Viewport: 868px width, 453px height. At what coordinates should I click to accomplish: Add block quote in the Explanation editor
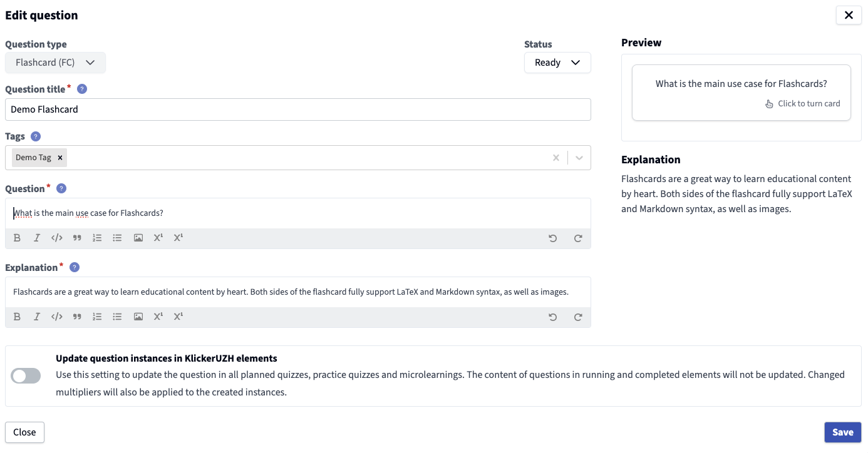click(x=77, y=317)
